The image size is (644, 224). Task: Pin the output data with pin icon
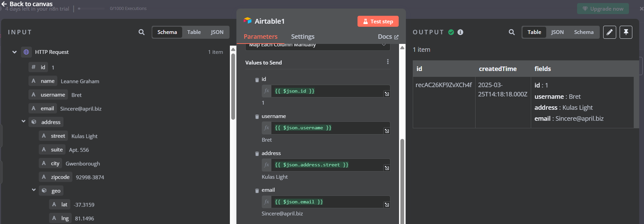tap(626, 32)
